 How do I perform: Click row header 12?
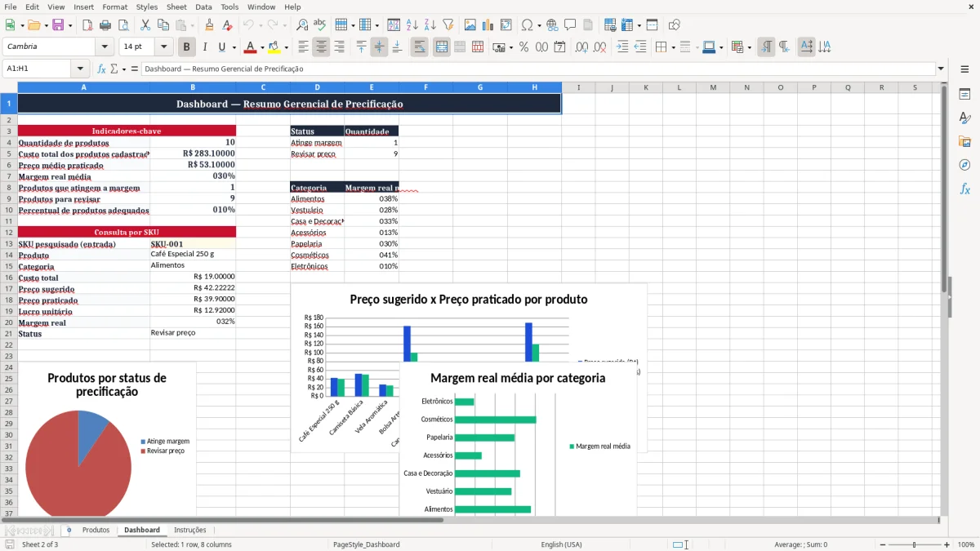coord(8,233)
